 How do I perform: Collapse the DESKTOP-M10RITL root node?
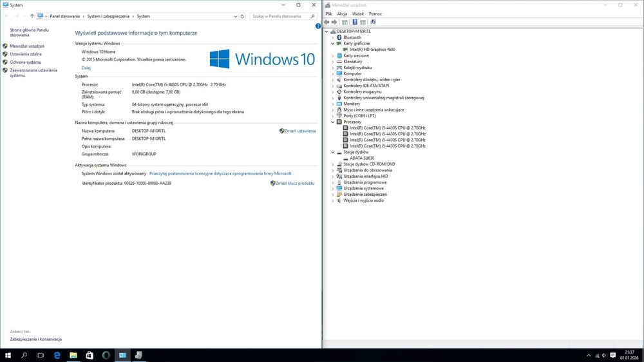coord(327,31)
